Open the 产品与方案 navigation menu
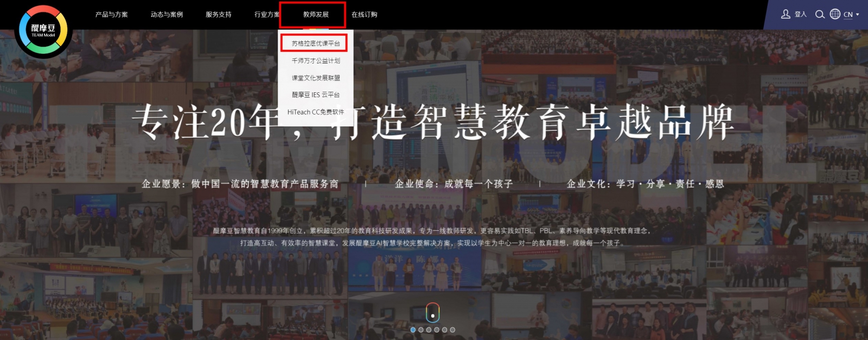 (x=111, y=15)
